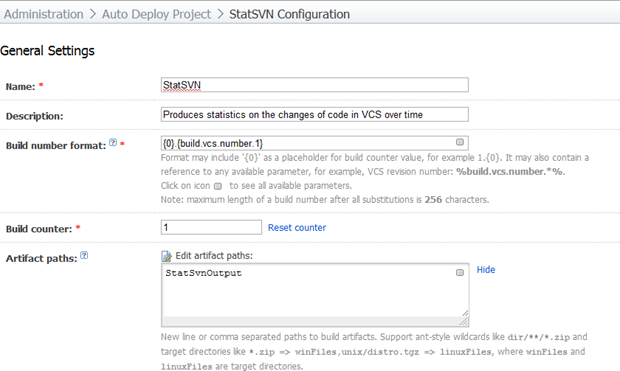
Task: Open Auto Deploy Project breadcrumb
Action: pos(156,14)
